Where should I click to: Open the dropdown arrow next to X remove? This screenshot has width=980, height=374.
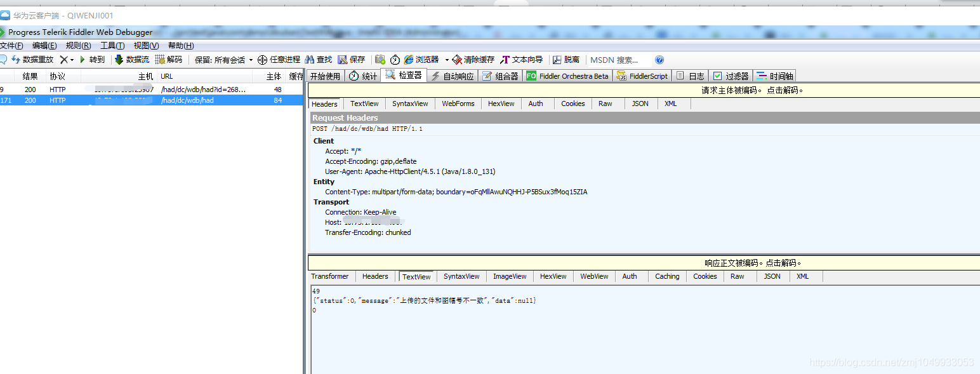[72, 59]
